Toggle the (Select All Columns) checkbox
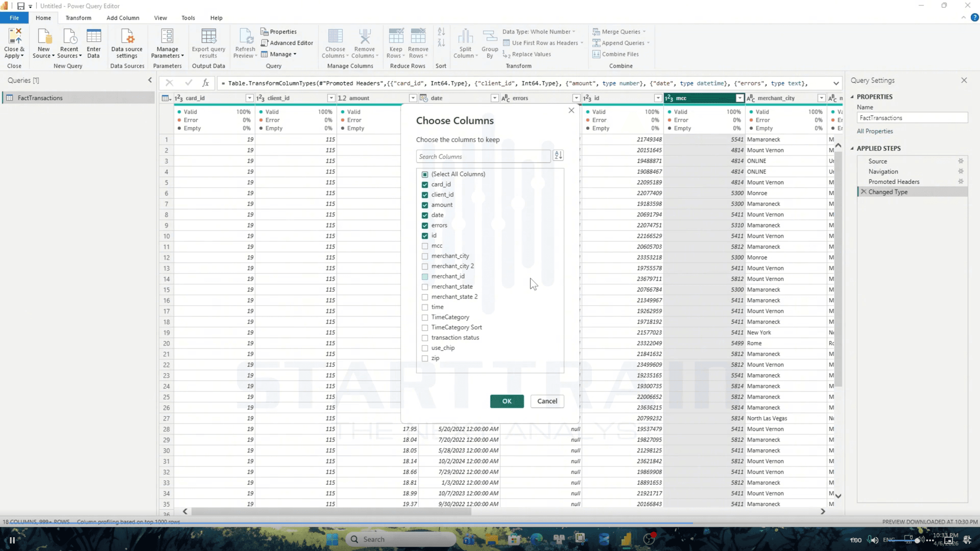The height and width of the screenshot is (551, 980). pyautogui.click(x=425, y=175)
